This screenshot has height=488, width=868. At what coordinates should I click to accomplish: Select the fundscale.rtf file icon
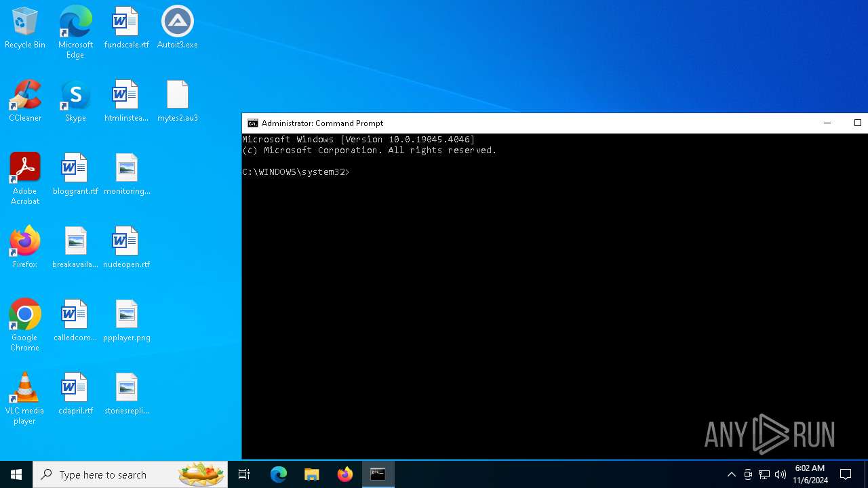126,28
